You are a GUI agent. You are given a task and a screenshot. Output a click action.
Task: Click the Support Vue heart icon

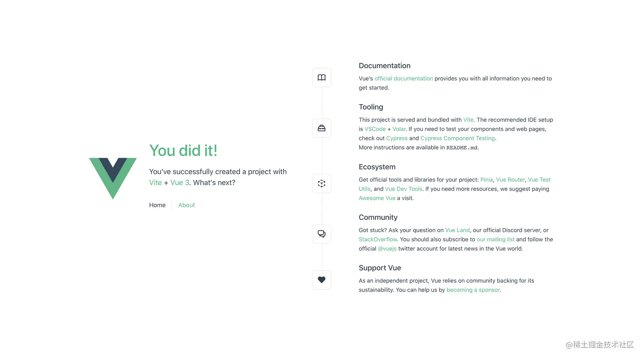pyautogui.click(x=322, y=280)
